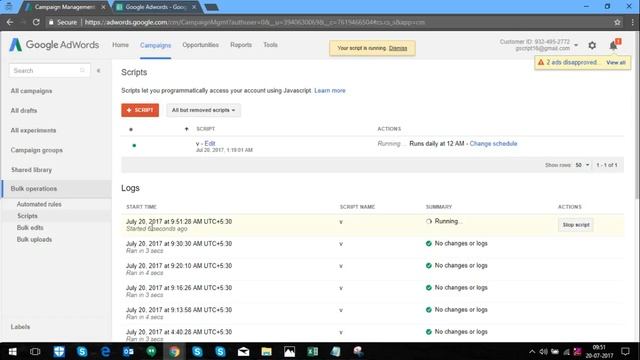The width and height of the screenshot is (640, 360).
Task: Open Outlook from the taskbar
Action: [x=128, y=351]
